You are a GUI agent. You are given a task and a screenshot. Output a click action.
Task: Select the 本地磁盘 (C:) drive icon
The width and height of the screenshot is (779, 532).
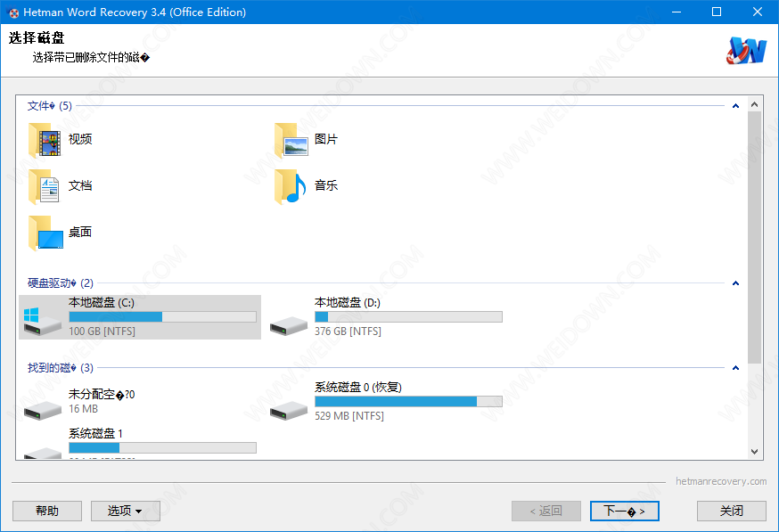tap(42, 321)
